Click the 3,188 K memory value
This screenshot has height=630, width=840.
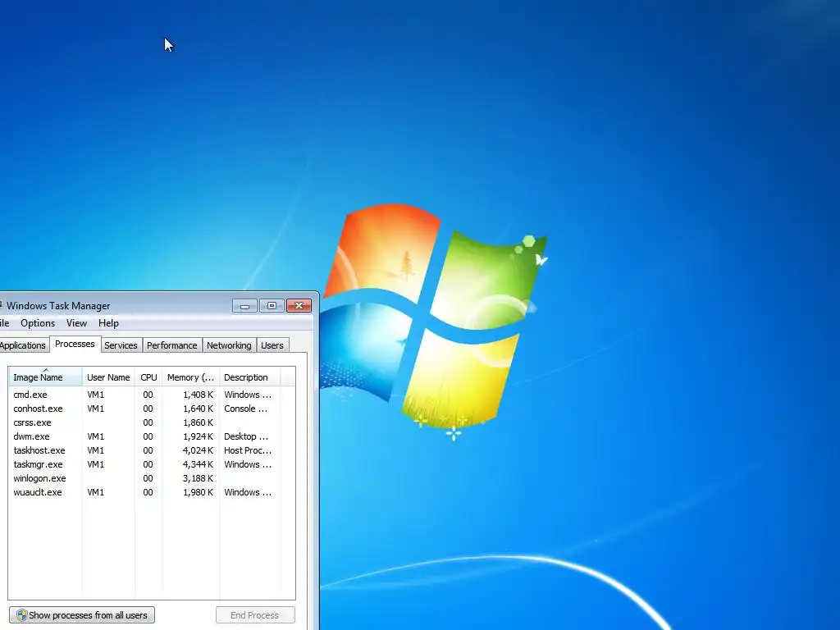[x=198, y=478]
